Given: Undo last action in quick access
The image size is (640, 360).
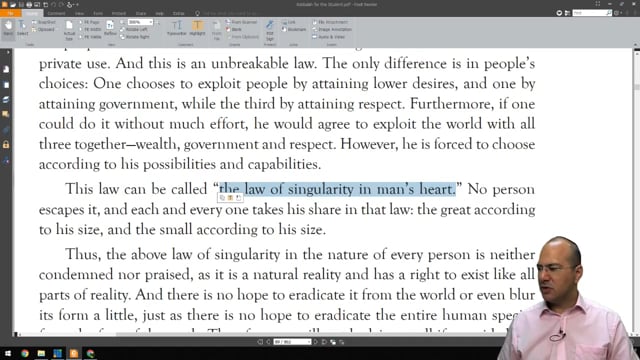Looking at the screenshot, I should 53,4.
